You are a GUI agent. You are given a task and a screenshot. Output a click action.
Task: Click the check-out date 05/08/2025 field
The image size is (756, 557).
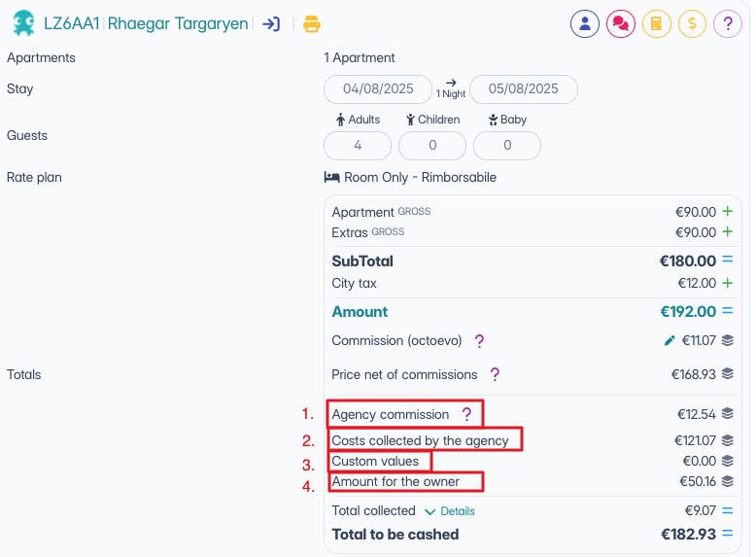click(524, 89)
